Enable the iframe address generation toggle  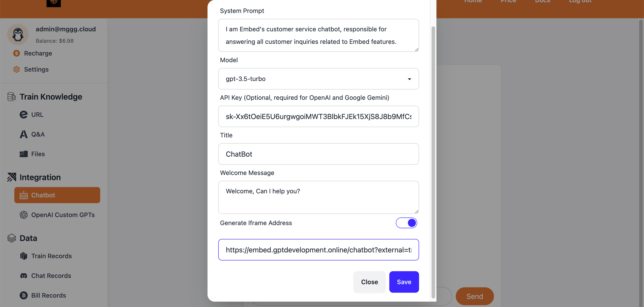tap(407, 222)
